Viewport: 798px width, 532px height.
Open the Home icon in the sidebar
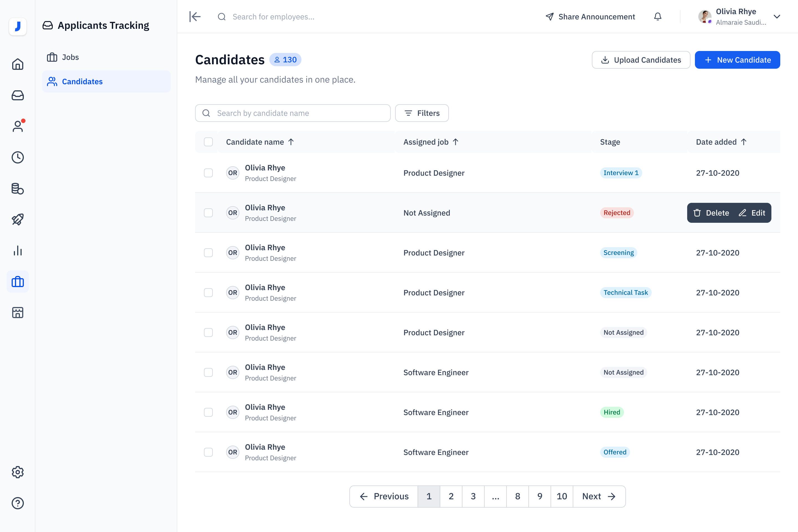point(18,64)
